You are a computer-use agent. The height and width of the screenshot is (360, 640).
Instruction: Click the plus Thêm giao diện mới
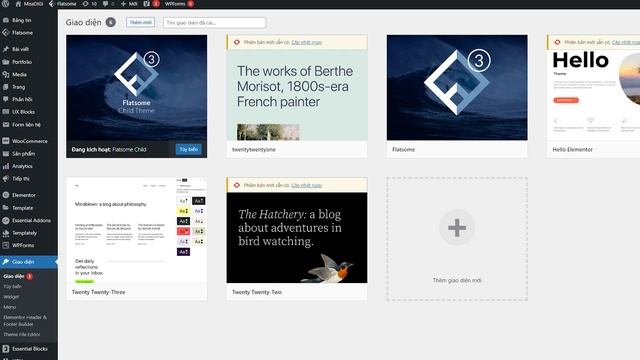click(457, 239)
